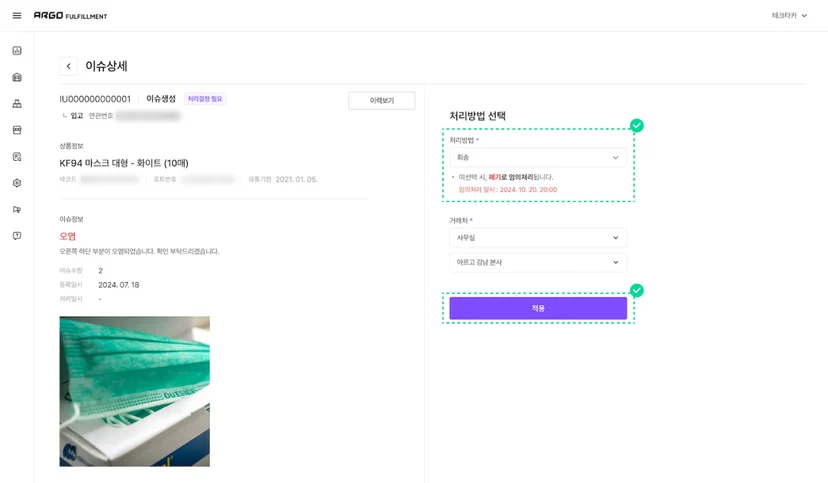
Task: Click the 임의처리 일시 2024. 10. 20. 20:00 text
Action: click(x=507, y=190)
